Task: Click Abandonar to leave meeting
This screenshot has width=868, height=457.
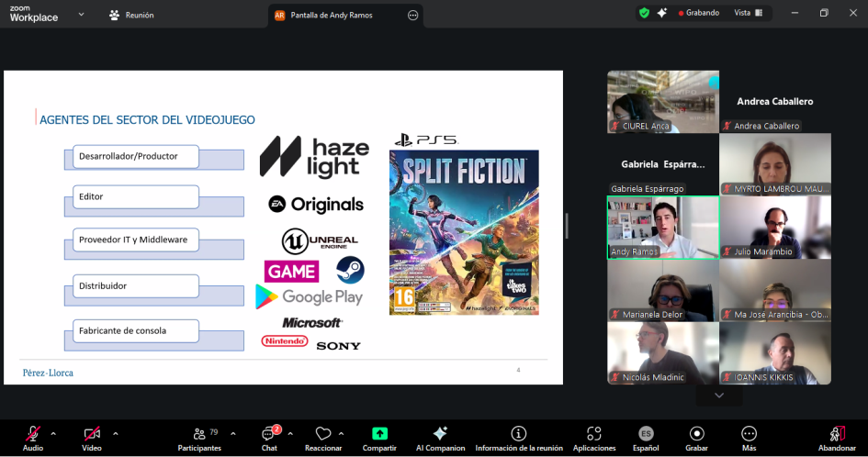Action: 837,439
